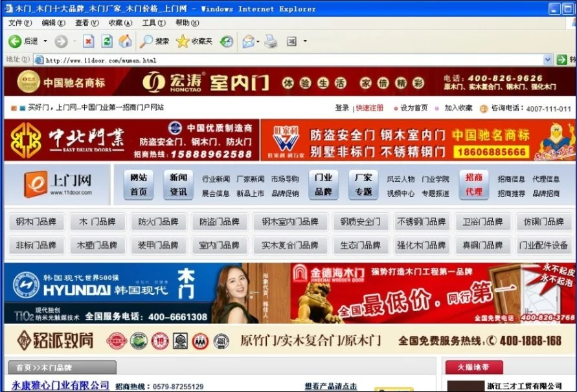Viewport: 577px width, 392px height.
Task: Select the 防盗门品牌 category button
Action: [220, 222]
